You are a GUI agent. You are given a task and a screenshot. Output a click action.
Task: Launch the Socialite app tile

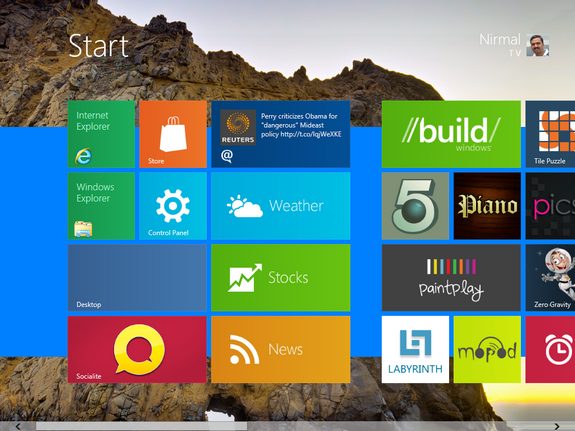click(137, 349)
